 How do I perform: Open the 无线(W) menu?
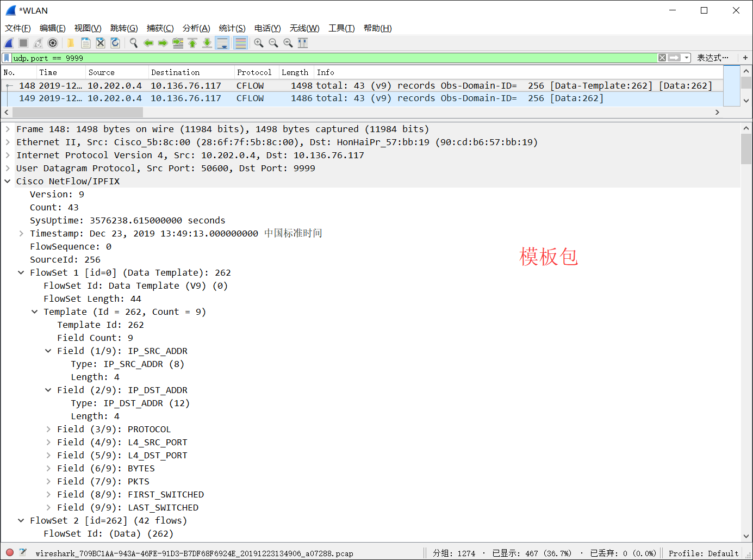(x=304, y=28)
